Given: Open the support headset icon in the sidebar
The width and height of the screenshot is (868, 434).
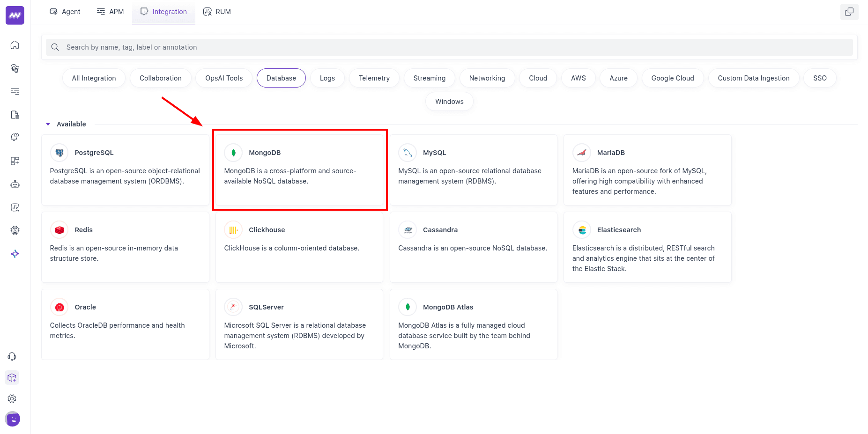Looking at the screenshot, I should [12, 356].
